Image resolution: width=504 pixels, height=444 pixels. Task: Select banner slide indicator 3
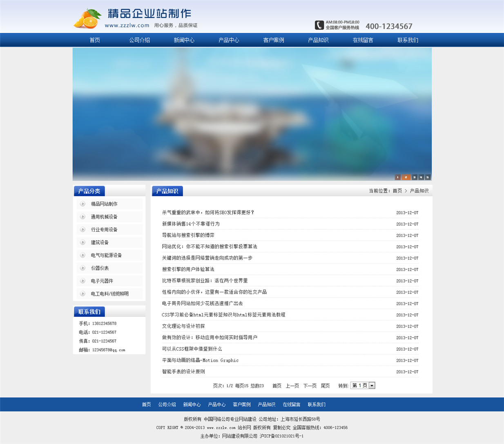414,177
